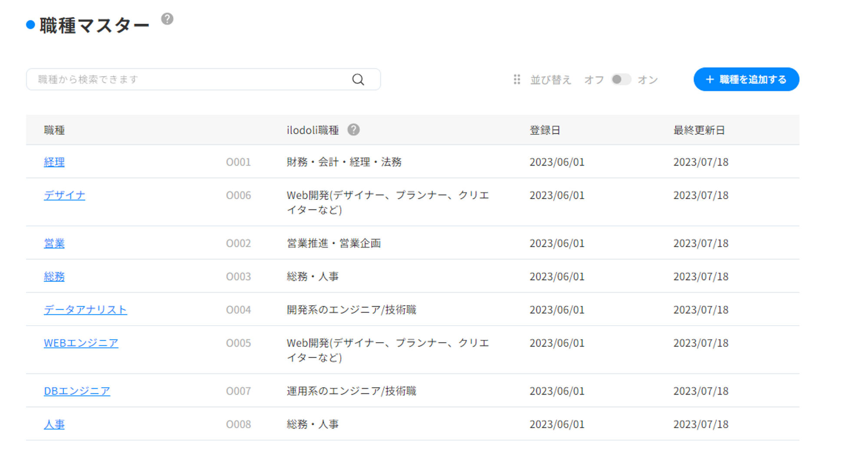The height and width of the screenshot is (461, 868).
Task: Open the WEBエンジニア job type link
Action: pyautogui.click(x=81, y=343)
